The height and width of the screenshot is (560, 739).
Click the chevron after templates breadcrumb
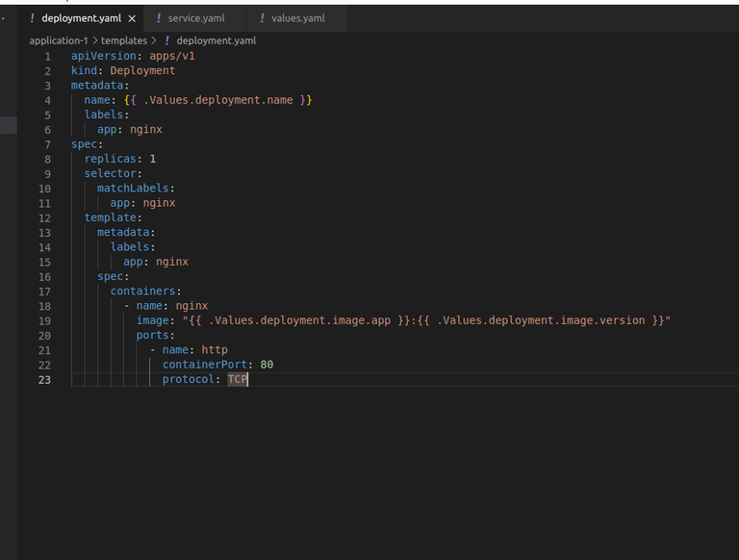coord(154,40)
